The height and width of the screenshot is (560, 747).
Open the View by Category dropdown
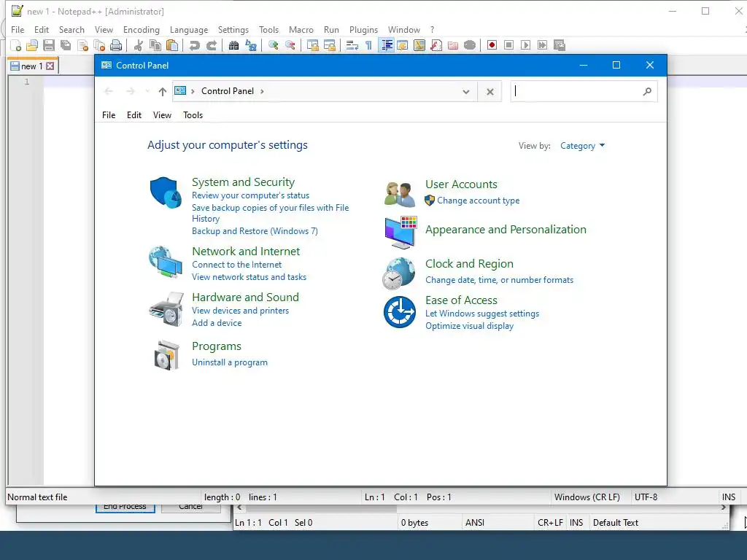tap(582, 146)
